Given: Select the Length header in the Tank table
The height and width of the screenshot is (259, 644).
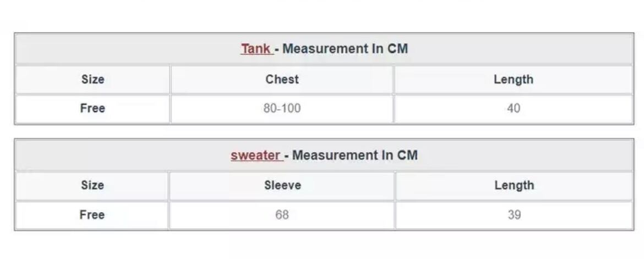Looking at the screenshot, I should (513, 79).
